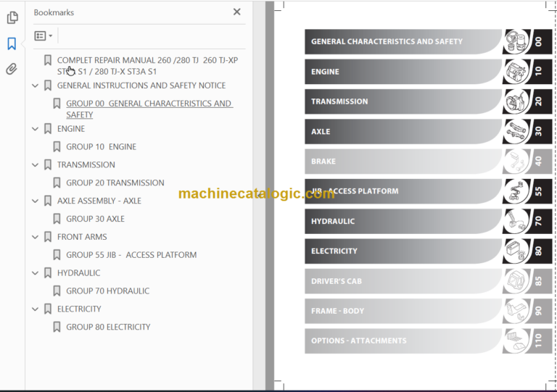
Task: Go to GROUP 55 JIB - ACCESS PLATFORM bookmark
Action: pos(131,255)
